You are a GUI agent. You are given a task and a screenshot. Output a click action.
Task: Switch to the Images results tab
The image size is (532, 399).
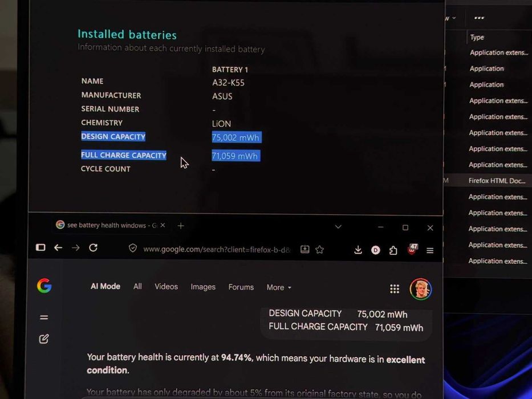[x=203, y=287]
